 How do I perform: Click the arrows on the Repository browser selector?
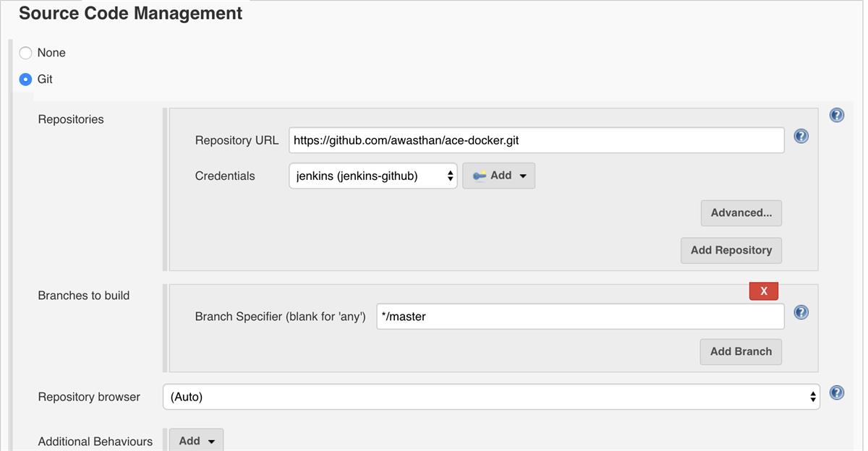point(812,396)
